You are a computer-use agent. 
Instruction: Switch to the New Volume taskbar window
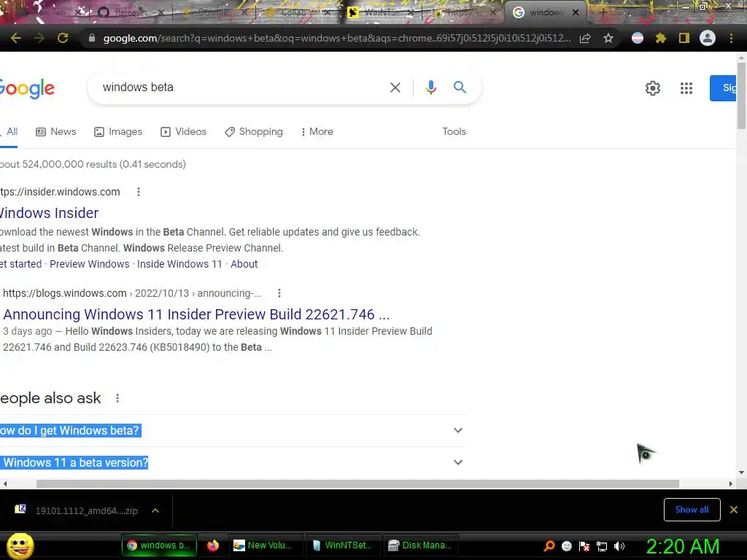coord(266,545)
